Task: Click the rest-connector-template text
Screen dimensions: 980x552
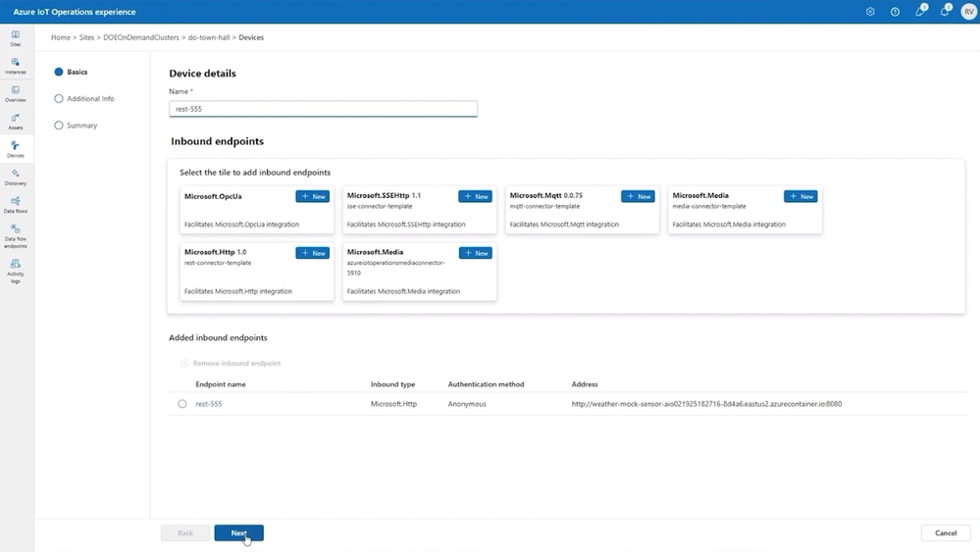Action: (x=218, y=263)
